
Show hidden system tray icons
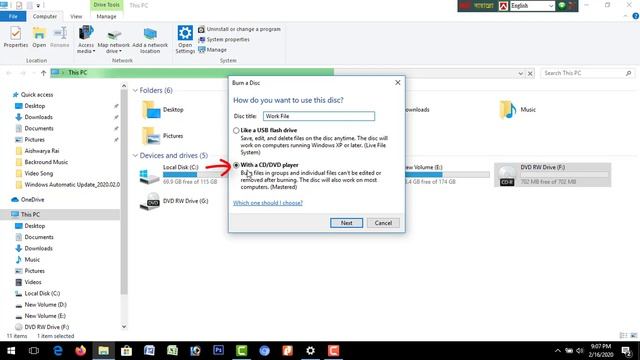tap(558, 351)
